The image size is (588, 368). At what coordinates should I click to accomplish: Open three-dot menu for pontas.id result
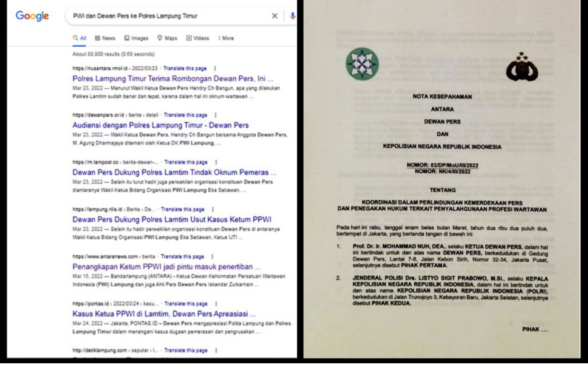pyautogui.click(x=216, y=304)
